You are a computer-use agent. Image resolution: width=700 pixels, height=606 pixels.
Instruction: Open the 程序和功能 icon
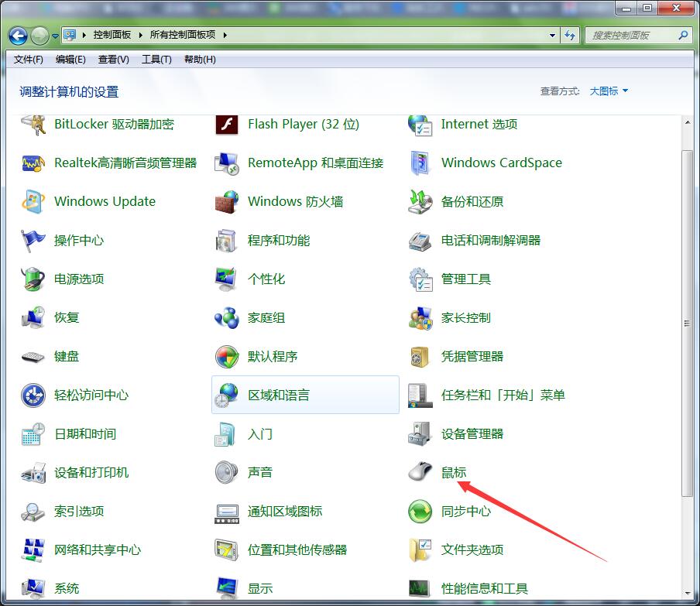(x=227, y=241)
